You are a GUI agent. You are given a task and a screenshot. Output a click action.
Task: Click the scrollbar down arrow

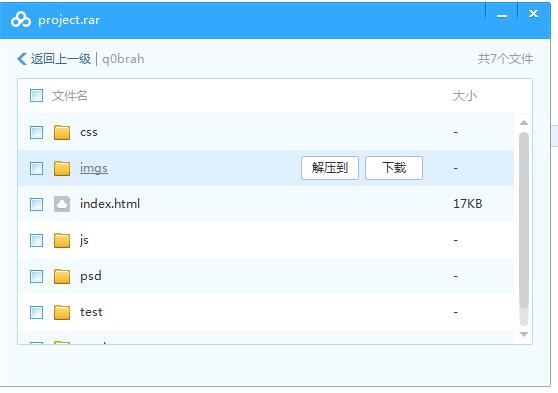tap(523, 334)
